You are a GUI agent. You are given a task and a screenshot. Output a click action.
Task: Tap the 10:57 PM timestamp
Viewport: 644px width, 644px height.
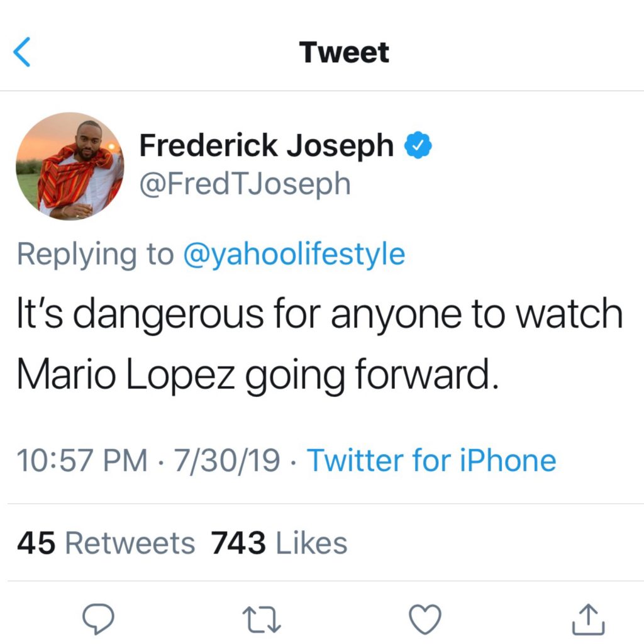pos(82,460)
